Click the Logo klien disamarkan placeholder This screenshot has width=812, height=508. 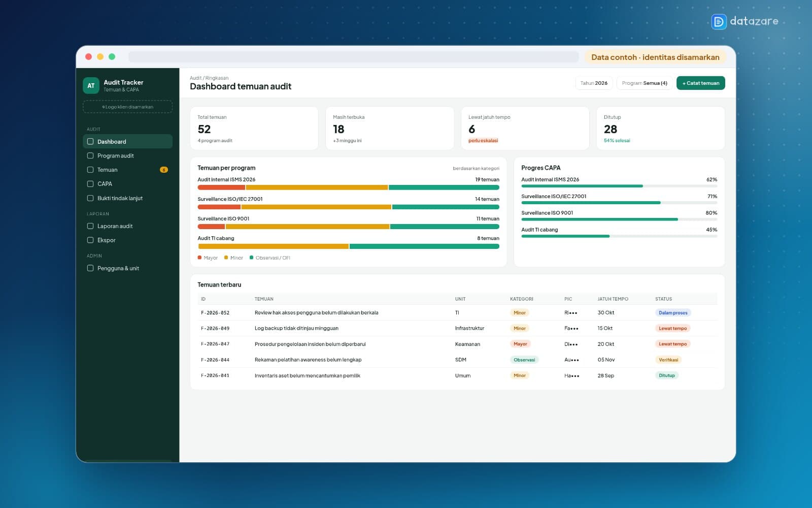tap(127, 107)
